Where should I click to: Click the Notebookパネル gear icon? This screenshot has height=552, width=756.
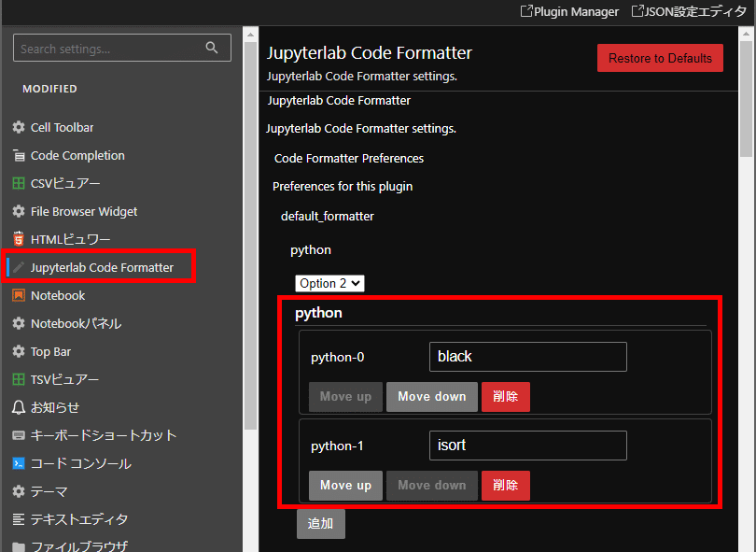(19, 323)
